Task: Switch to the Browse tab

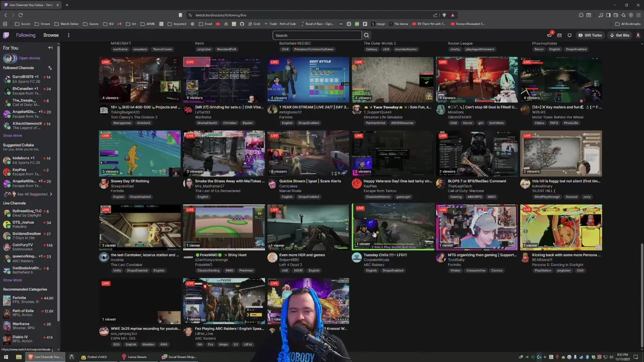Action: pos(51,35)
